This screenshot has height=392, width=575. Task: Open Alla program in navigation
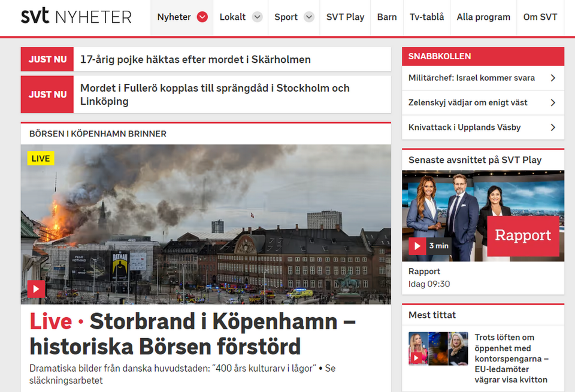pyautogui.click(x=483, y=17)
